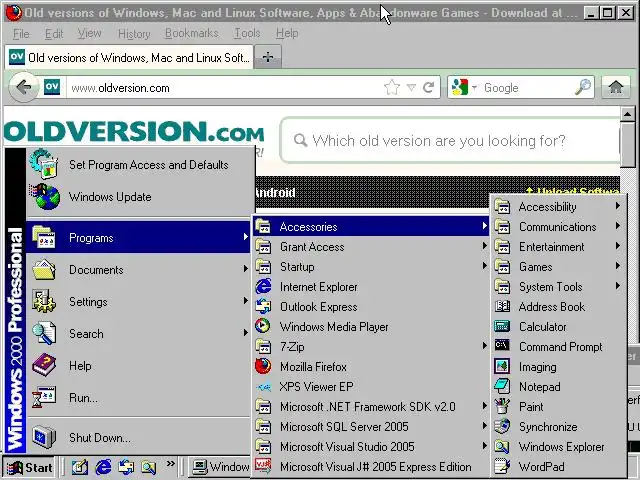
Task: Open the View menu
Action: coord(89,33)
